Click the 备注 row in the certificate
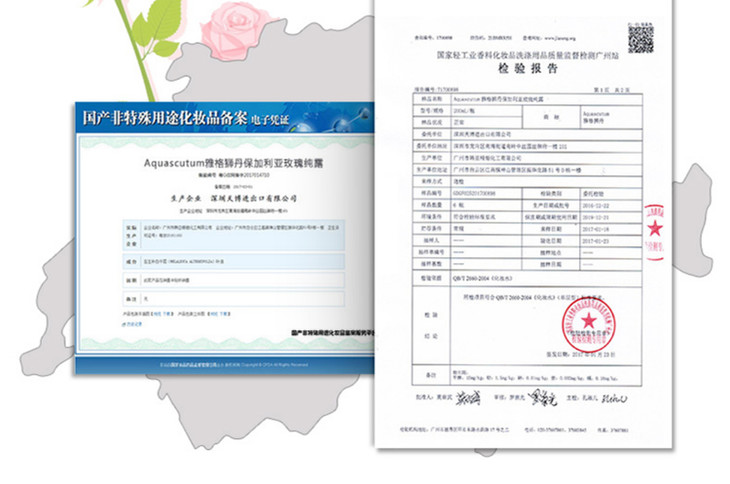The width and height of the screenshot is (730, 484). tap(233, 299)
